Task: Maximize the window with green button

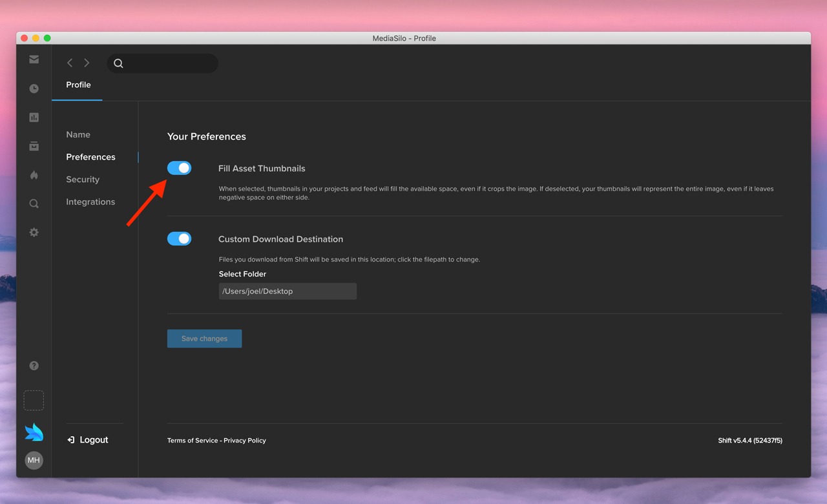Action: 47,38
